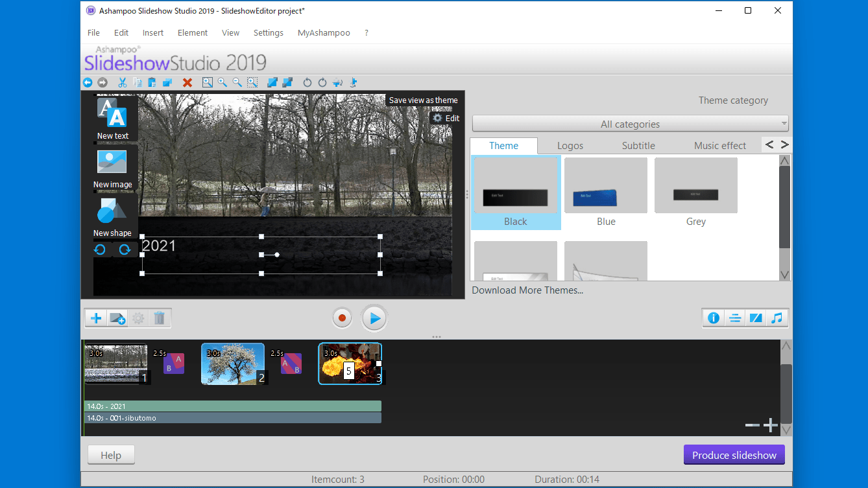
Task: Click the zoom to selection icon
Action: click(252, 82)
